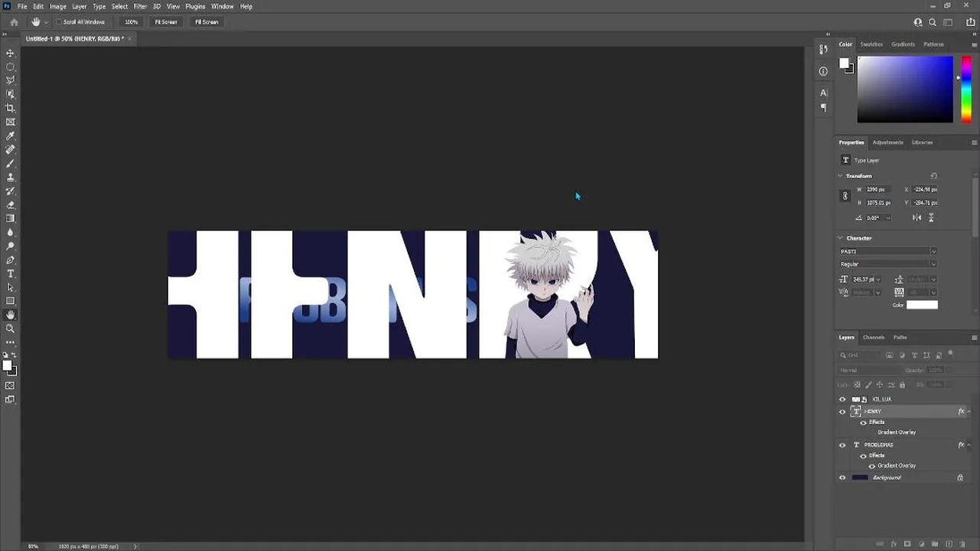Select the Elliptical Marquee tool
Image resolution: width=980 pixels, height=551 pixels.
coord(11,67)
